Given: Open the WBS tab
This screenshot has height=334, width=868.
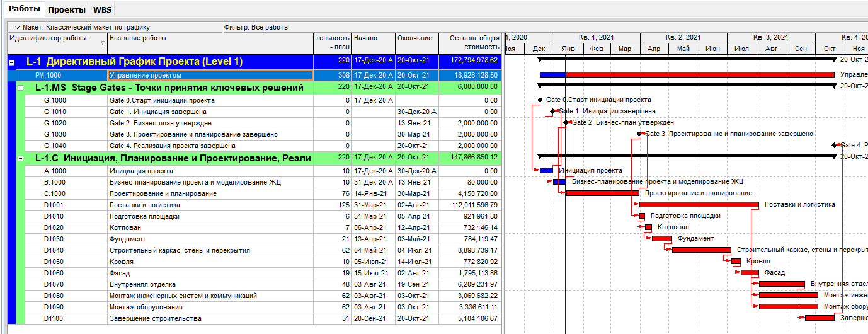Looking at the screenshot, I should (102, 10).
